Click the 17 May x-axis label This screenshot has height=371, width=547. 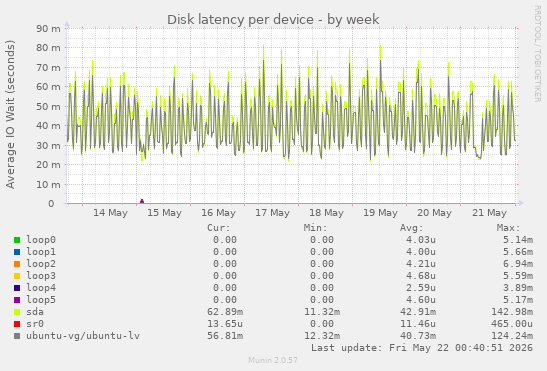point(272,213)
